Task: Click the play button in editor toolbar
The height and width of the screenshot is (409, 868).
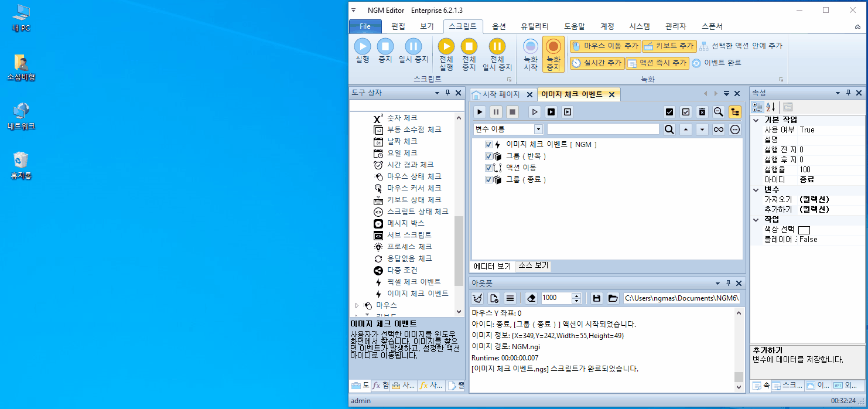Action: pos(480,112)
